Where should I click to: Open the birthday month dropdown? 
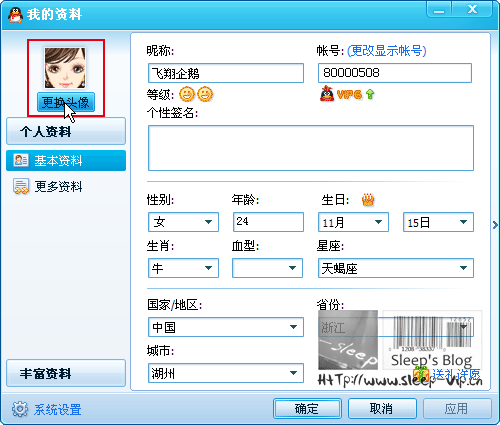[x=353, y=222]
